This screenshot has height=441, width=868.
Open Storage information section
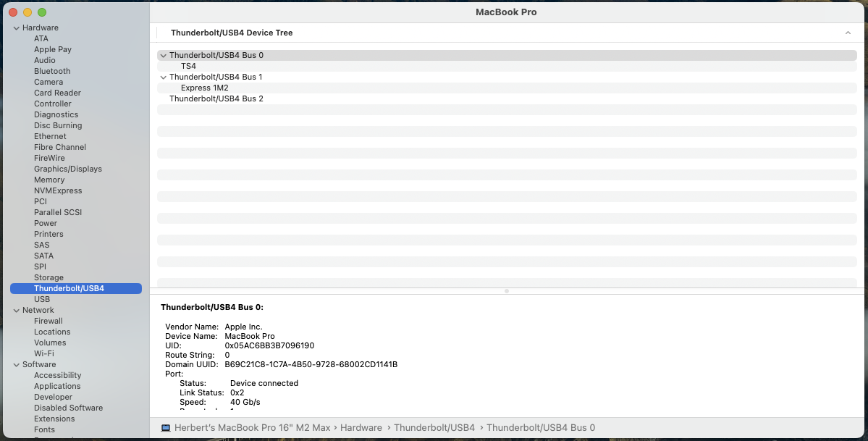(49, 277)
